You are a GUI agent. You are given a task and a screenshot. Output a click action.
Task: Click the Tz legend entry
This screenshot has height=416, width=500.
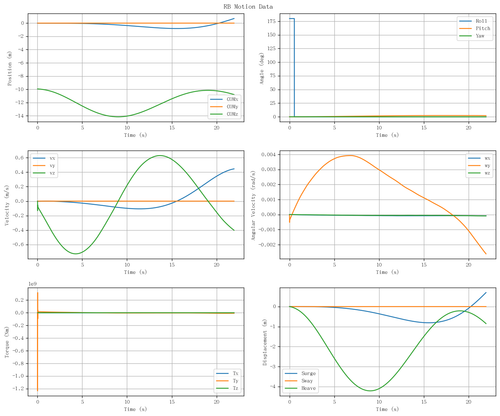227,388
